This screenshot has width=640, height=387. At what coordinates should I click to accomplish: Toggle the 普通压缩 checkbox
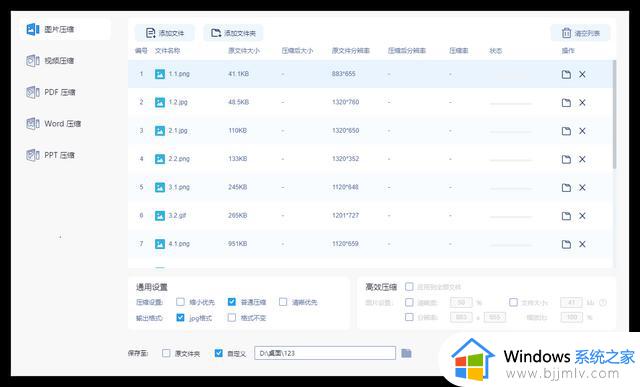[232, 302]
